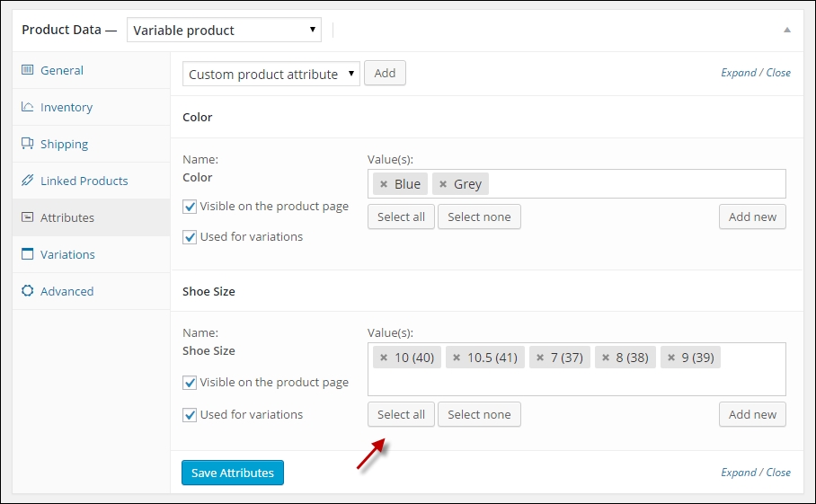
Task: Collapse the Product Data panel triangle
Action: coord(787,31)
